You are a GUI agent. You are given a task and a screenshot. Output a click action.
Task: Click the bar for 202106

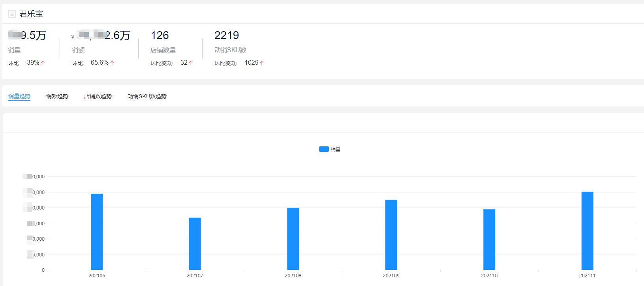point(97,232)
